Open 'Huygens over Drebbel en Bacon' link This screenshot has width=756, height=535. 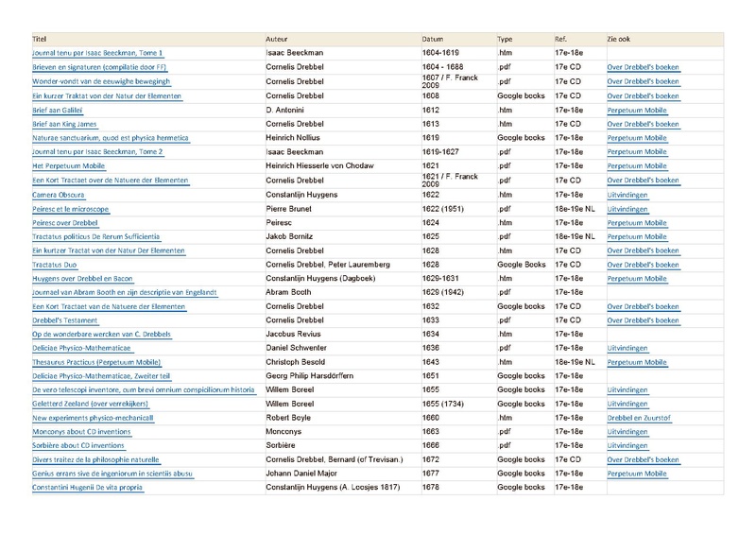[x=83, y=279]
